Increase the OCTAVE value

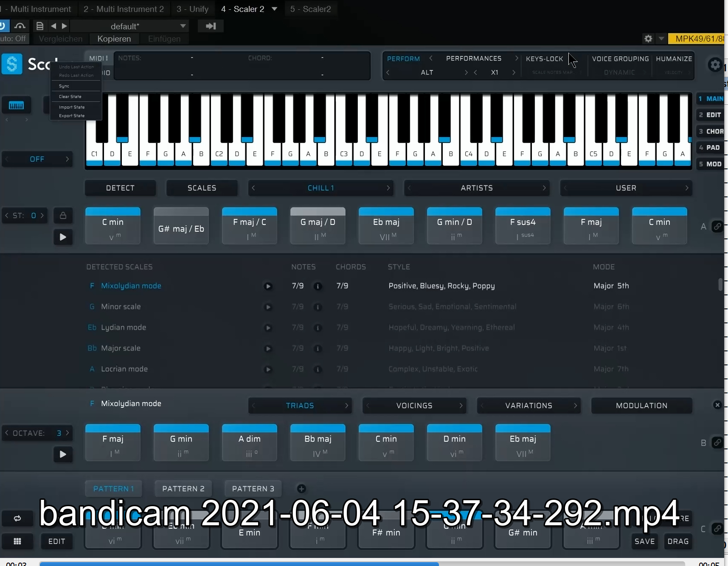pos(67,433)
